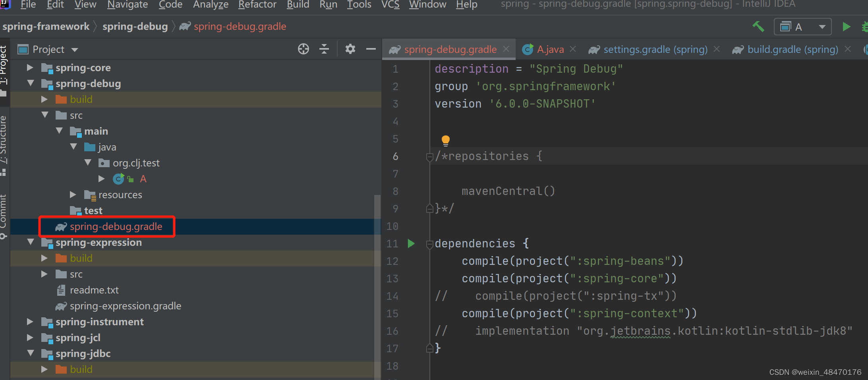This screenshot has height=380, width=868.
Task: Open the File menu
Action: click(28, 5)
